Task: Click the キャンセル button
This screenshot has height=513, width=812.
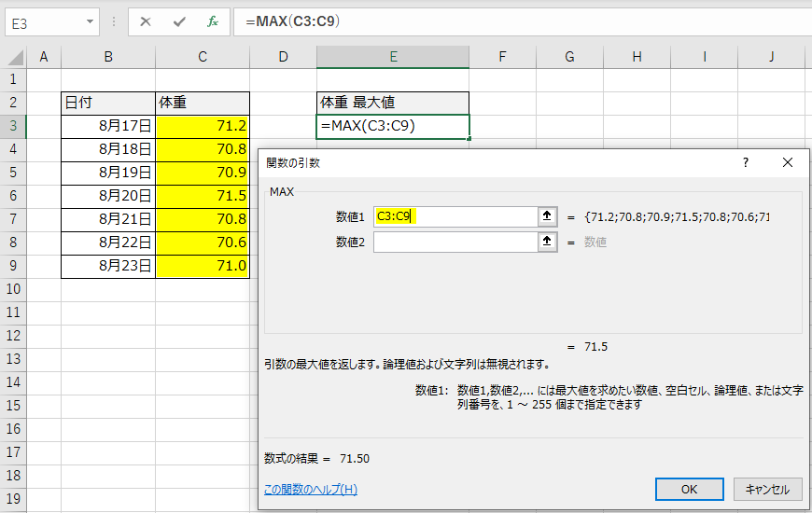Action: [x=767, y=489]
